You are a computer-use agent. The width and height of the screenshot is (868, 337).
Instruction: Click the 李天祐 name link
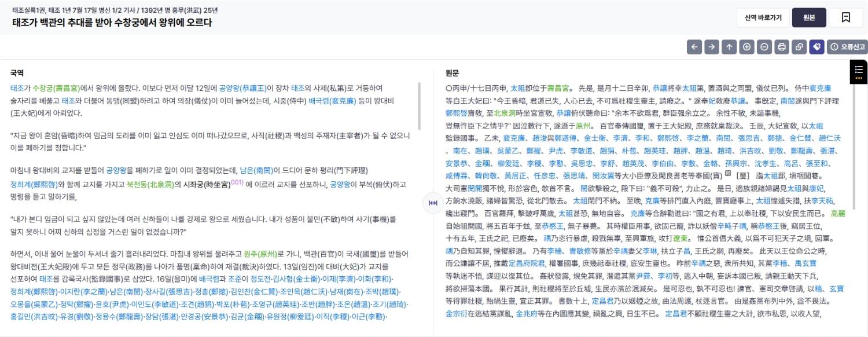click(x=821, y=201)
